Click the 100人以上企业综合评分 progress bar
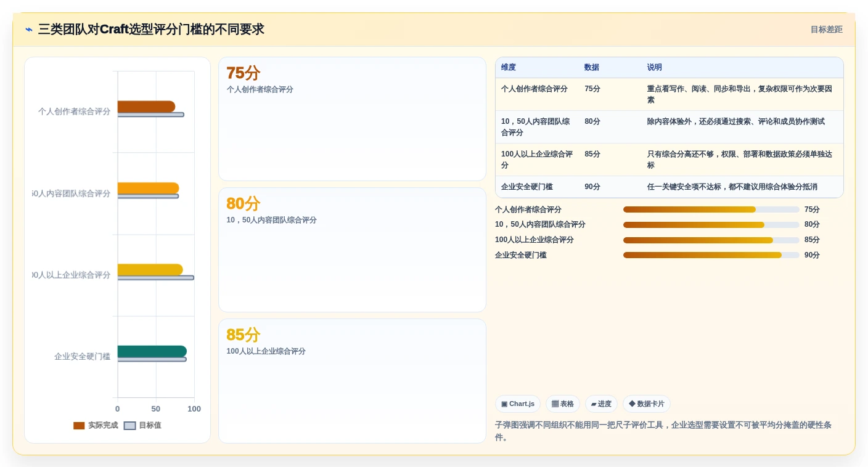 tap(711, 240)
